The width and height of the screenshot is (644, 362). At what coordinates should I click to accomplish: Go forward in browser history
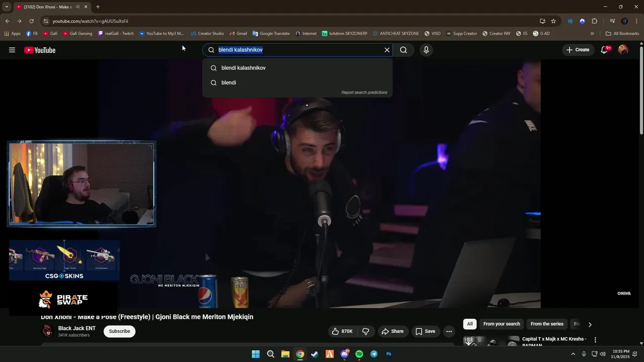[x=19, y=21]
